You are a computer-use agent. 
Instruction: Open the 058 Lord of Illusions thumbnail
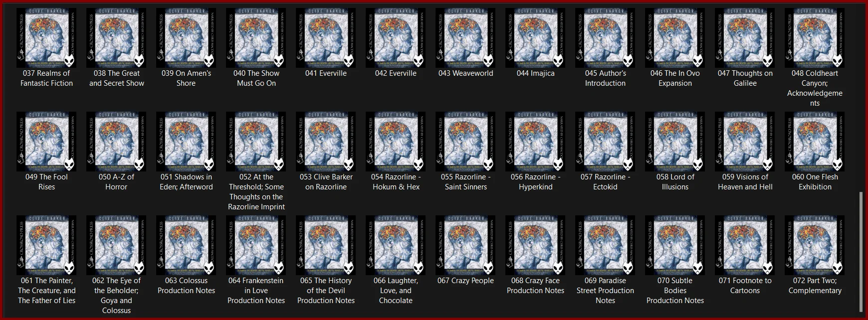675,142
